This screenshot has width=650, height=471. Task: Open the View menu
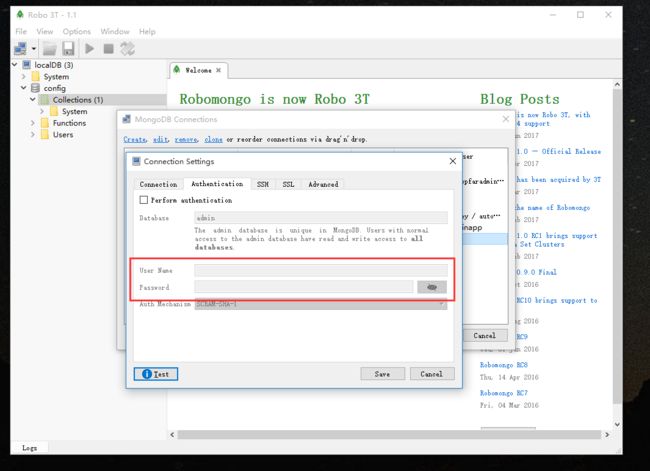coord(45,32)
